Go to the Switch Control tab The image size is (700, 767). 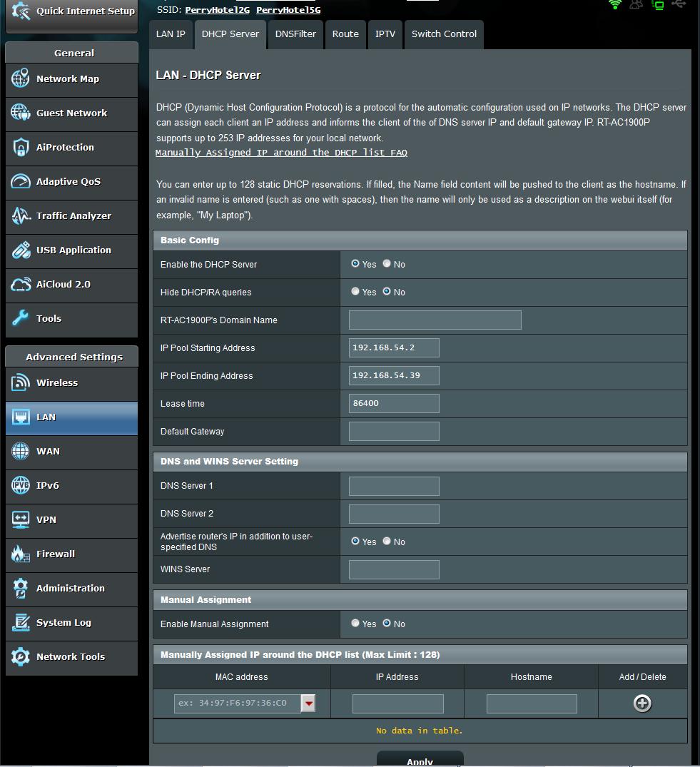pyautogui.click(x=444, y=34)
